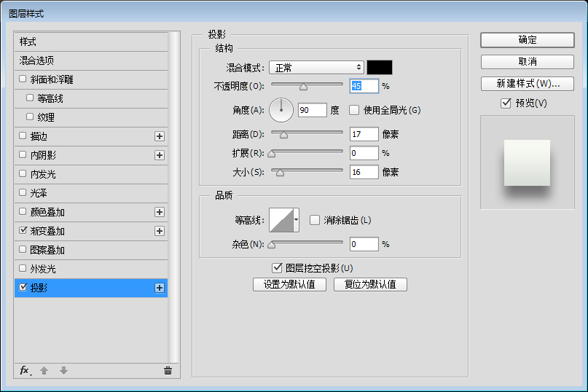This screenshot has height=392, width=588.
Task: Select 混合选项 in the styles list
Action: coord(36,60)
